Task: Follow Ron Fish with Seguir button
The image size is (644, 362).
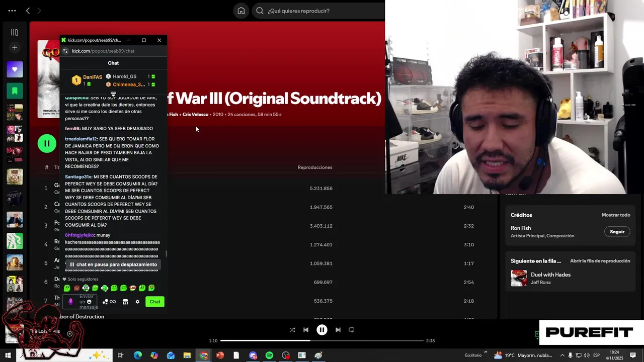Action: tap(617, 232)
